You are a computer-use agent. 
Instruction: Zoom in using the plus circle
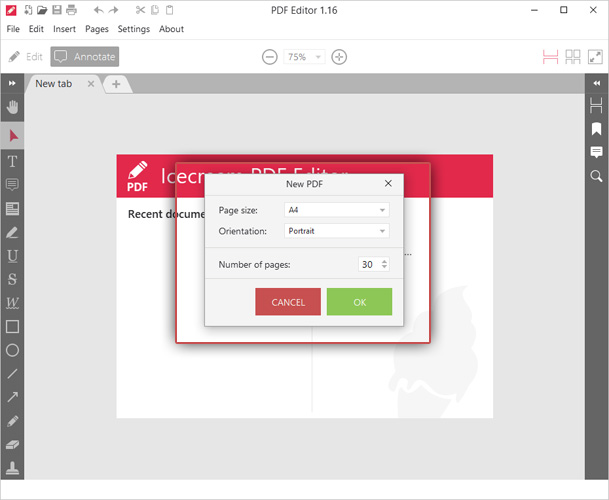tap(339, 57)
